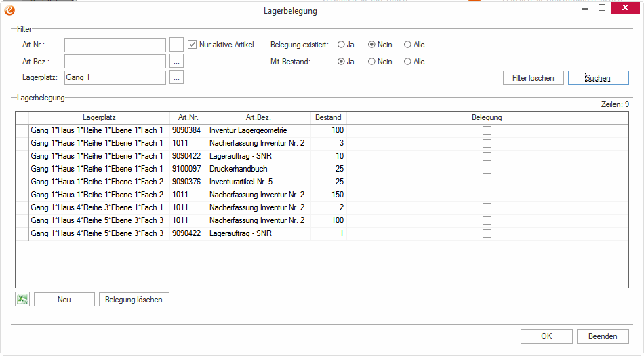Click the orange app logo in title bar

(9, 10)
